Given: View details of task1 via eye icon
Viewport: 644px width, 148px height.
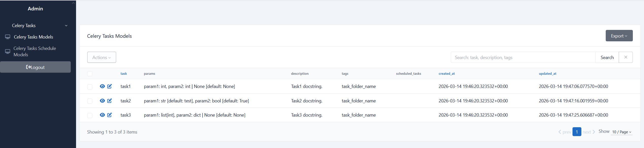Looking at the screenshot, I should click(x=102, y=86).
